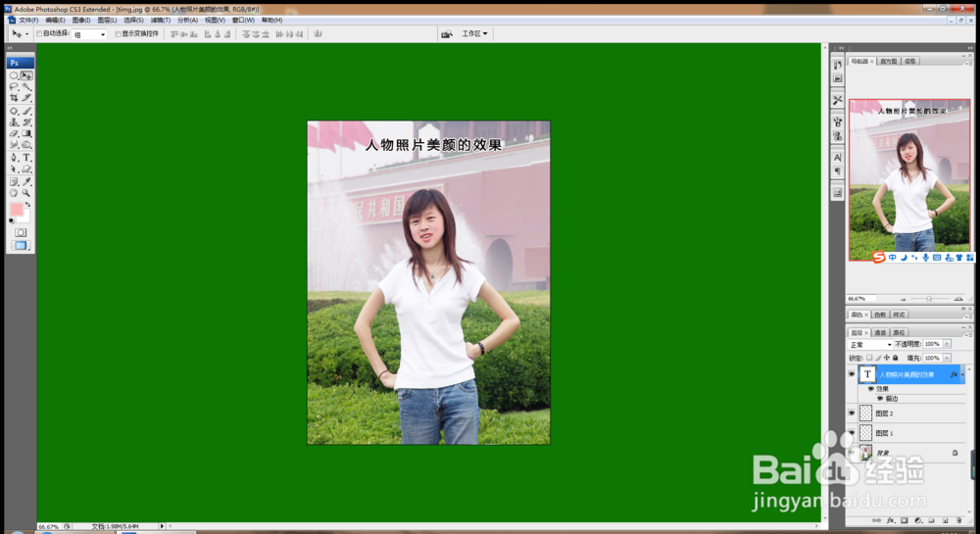Image resolution: width=980 pixels, height=534 pixels.
Task: Switch to the Histogram (直方图) tab
Action: point(888,61)
